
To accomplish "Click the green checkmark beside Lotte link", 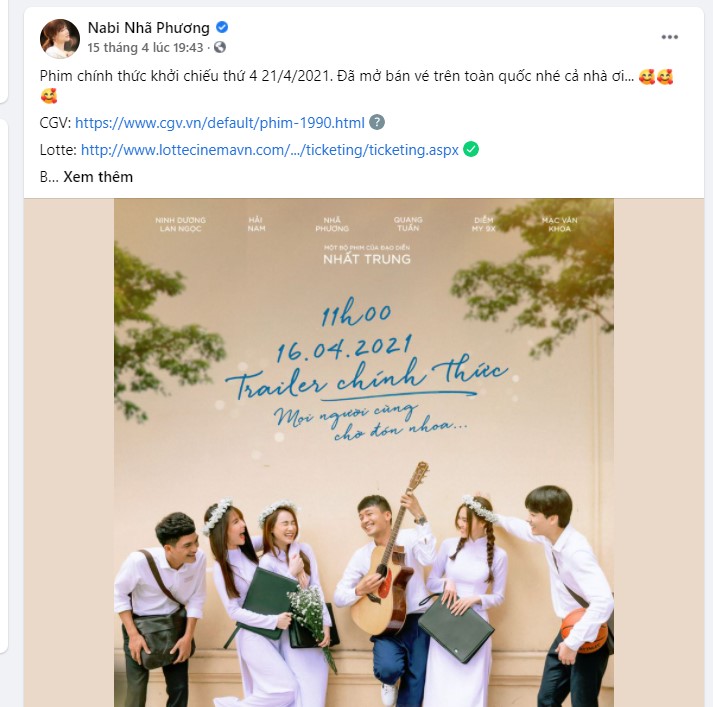I will (471, 149).
